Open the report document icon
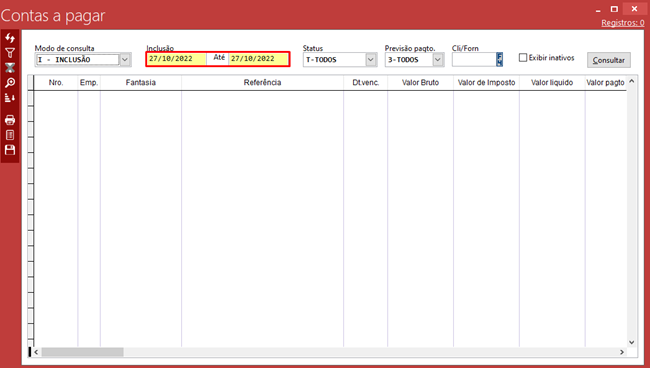The height and width of the screenshot is (368, 650). coord(10,135)
